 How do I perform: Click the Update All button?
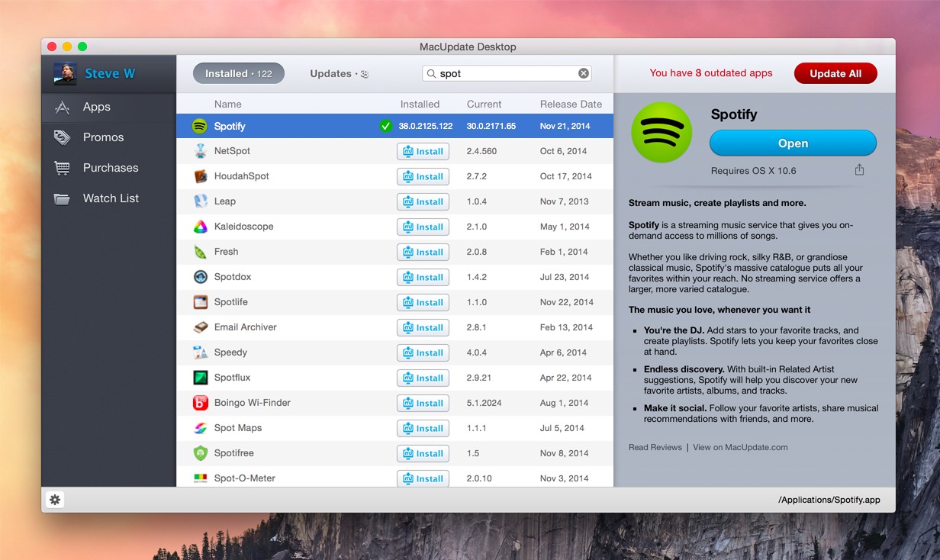835,73
